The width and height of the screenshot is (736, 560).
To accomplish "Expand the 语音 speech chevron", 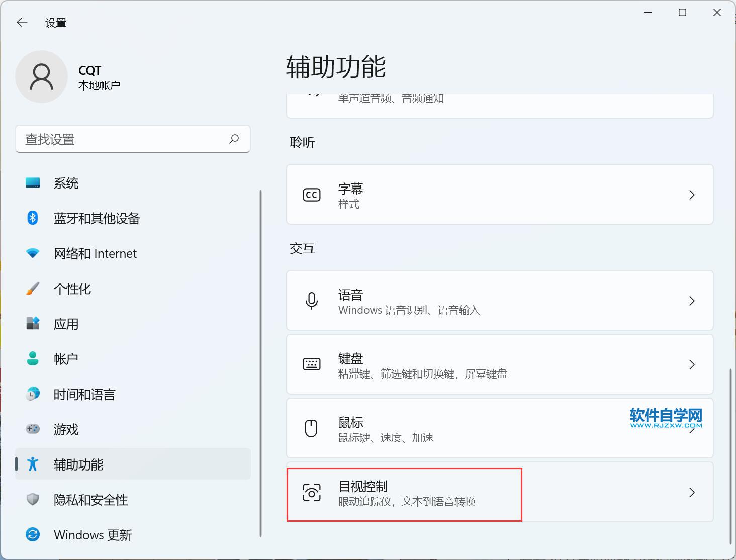I will [x=692, y=301].
